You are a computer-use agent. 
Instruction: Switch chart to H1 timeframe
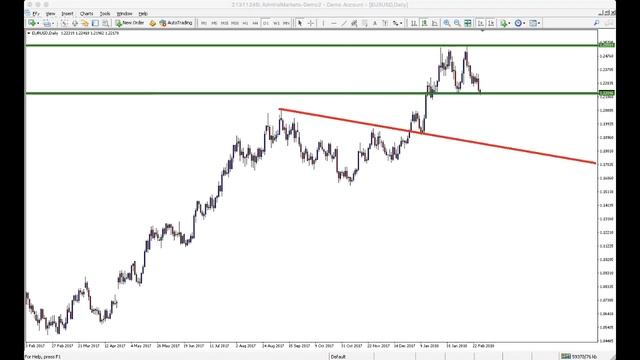pyautogui.click(x=245, y=23)
